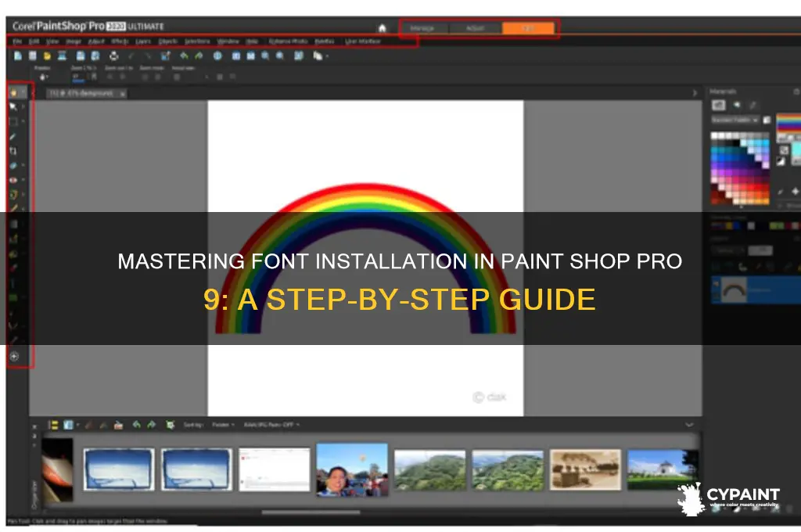Click the Organizer horizontal scrollbar
801x532 pixels.
[311, 512]
